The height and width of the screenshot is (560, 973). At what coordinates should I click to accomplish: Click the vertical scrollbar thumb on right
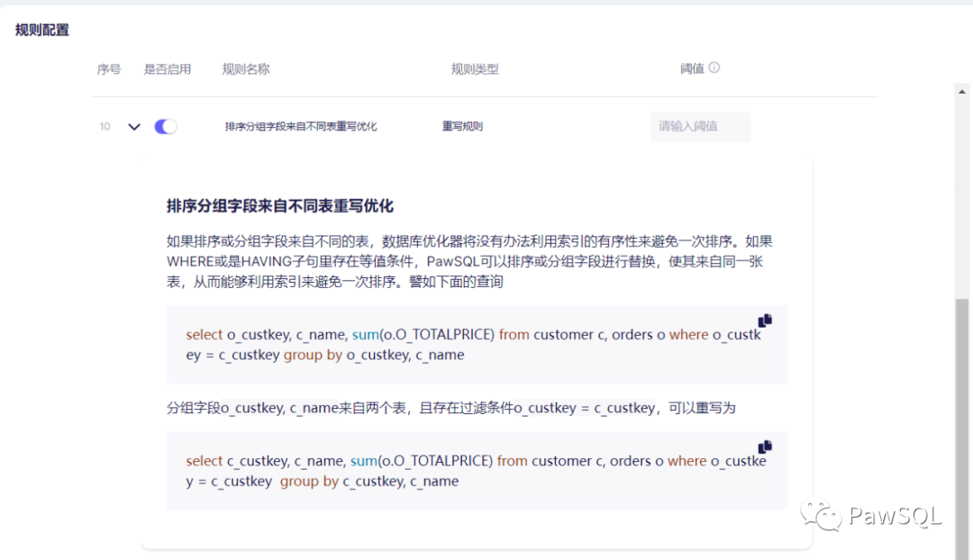[962, 423]
